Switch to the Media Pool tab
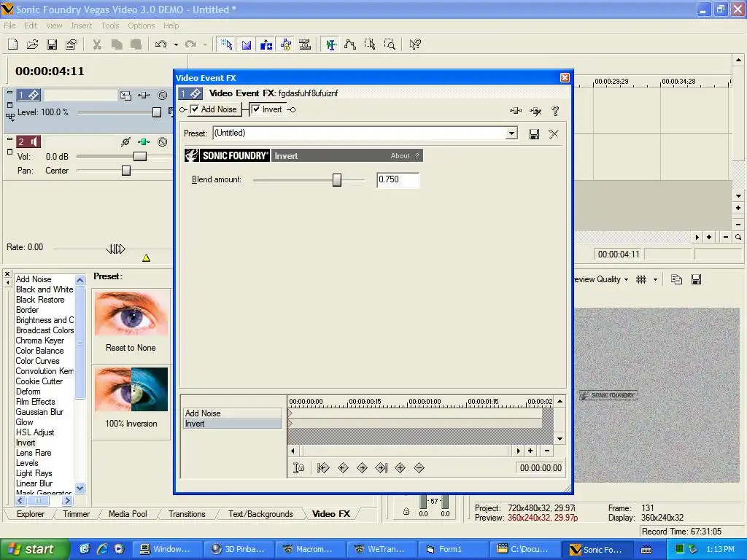This screenshot has height=560, width=747. [x=128, y=514]
